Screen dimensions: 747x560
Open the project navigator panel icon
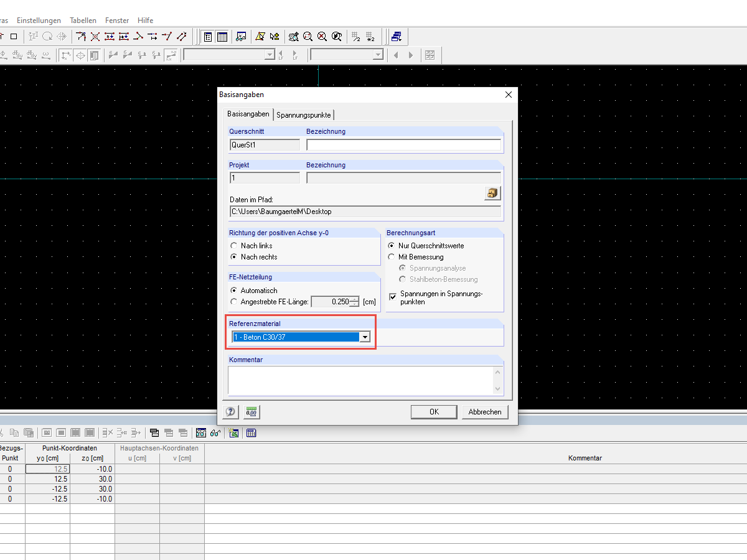click(x=208, y=37)
